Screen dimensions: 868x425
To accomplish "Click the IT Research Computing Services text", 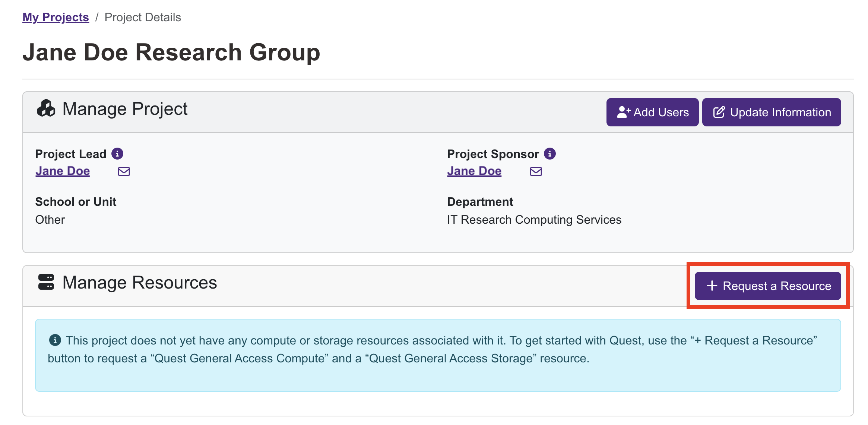I will 534,220.
